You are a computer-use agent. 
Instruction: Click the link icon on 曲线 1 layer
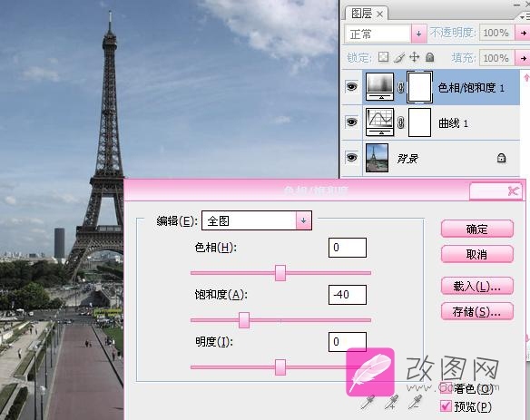pos(400,122)
